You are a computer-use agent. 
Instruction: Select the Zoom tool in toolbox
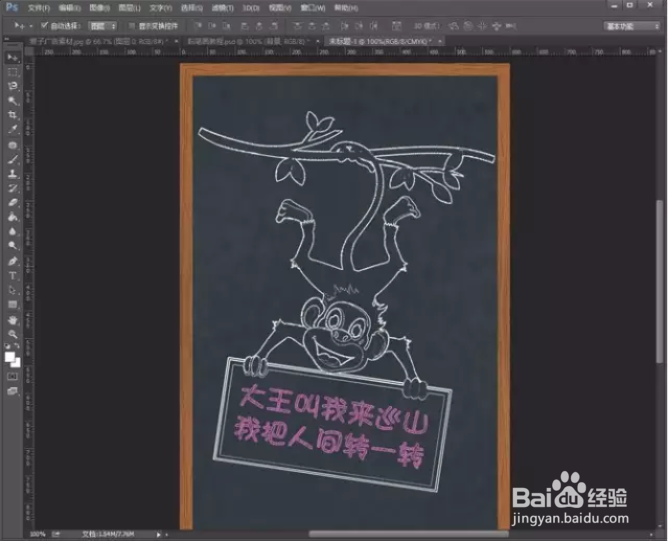click(x=12, y=334)
